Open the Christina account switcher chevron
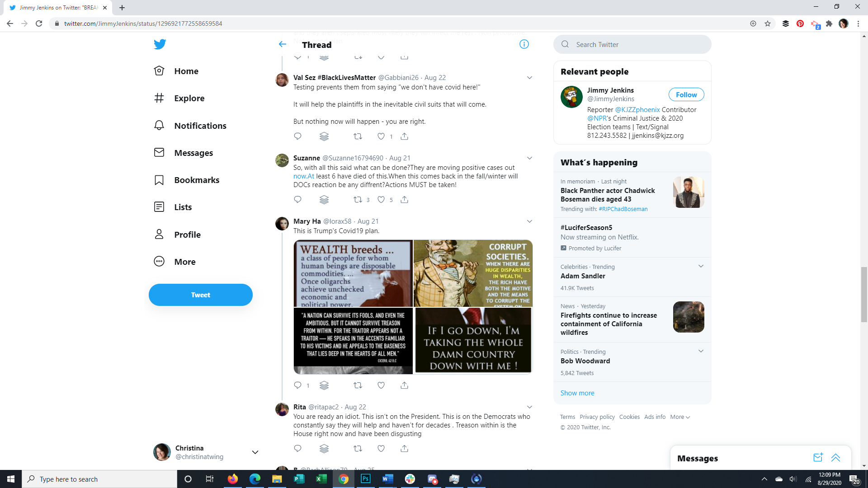 click(255, 452)
